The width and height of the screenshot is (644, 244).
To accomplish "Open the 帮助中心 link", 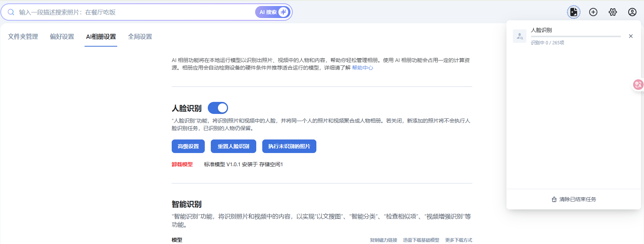I will pos(362,68).
